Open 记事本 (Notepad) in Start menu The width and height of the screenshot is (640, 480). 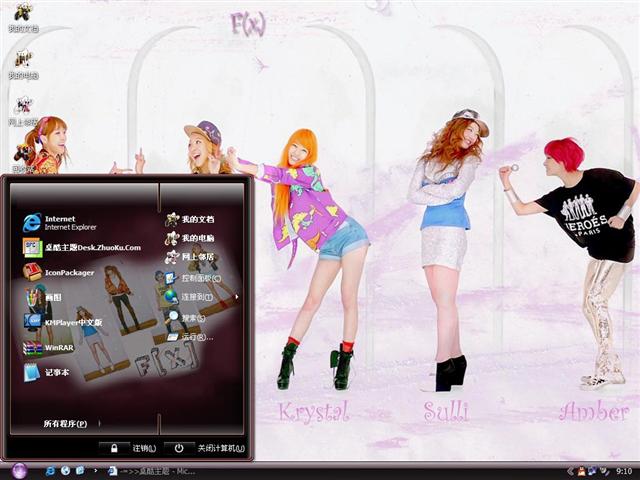point(47,372)
